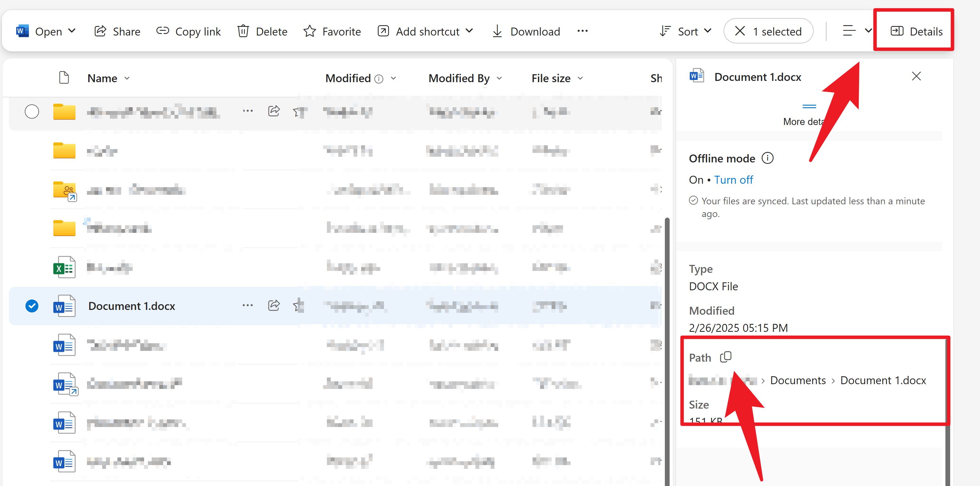Open the Sort dropdown
The image size is (980, 486).
click(x=685, y=31)
